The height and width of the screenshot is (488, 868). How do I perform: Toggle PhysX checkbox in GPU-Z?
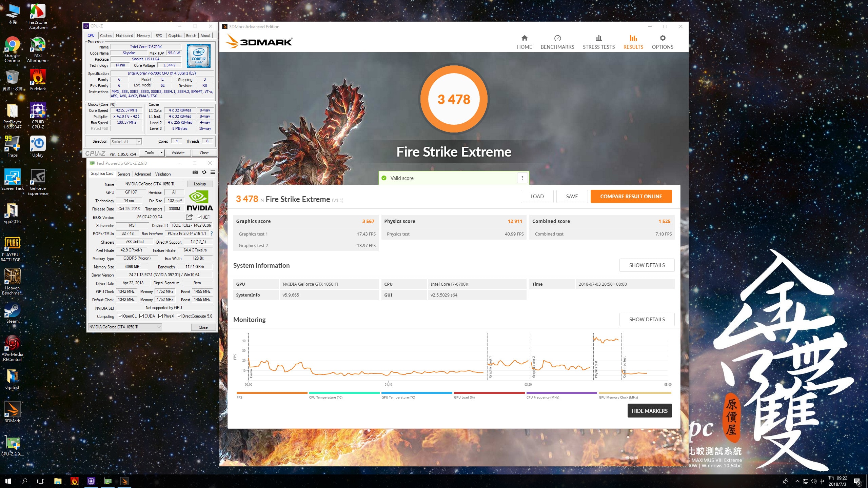point(160,316)
